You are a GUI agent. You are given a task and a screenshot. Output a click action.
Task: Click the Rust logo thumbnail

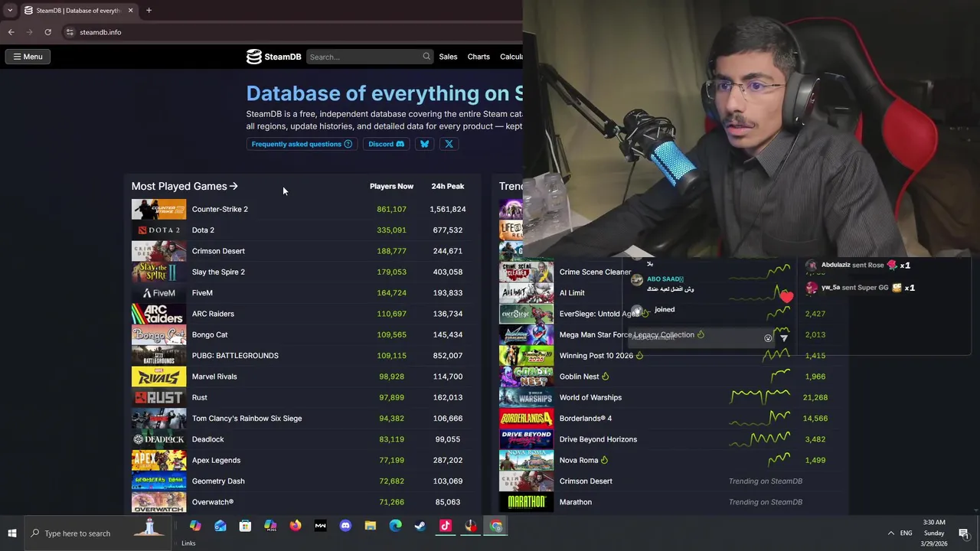pos(158,397)
